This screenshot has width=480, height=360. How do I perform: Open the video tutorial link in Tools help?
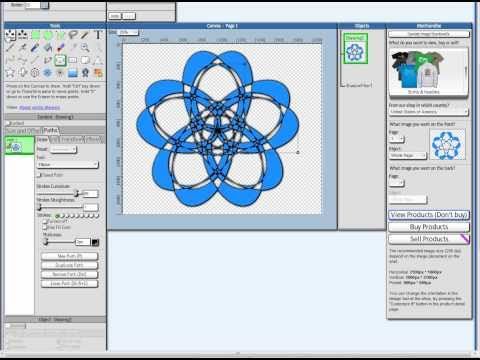pyautogui.click(x=39, y=108)
